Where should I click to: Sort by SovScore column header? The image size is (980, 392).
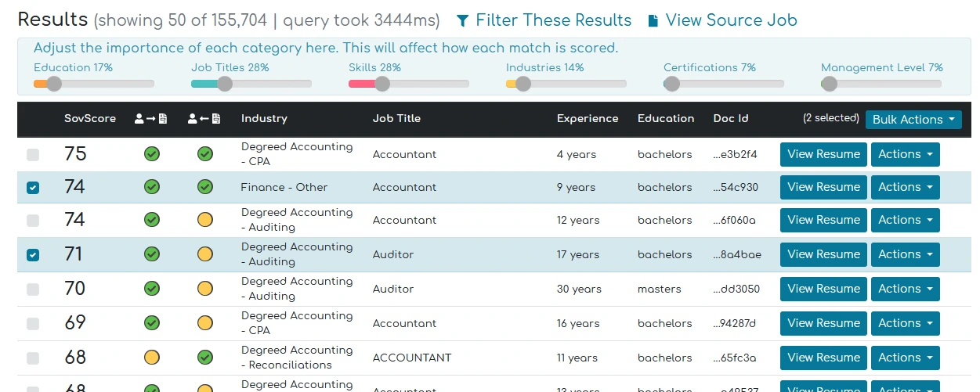tap(90, 119)
